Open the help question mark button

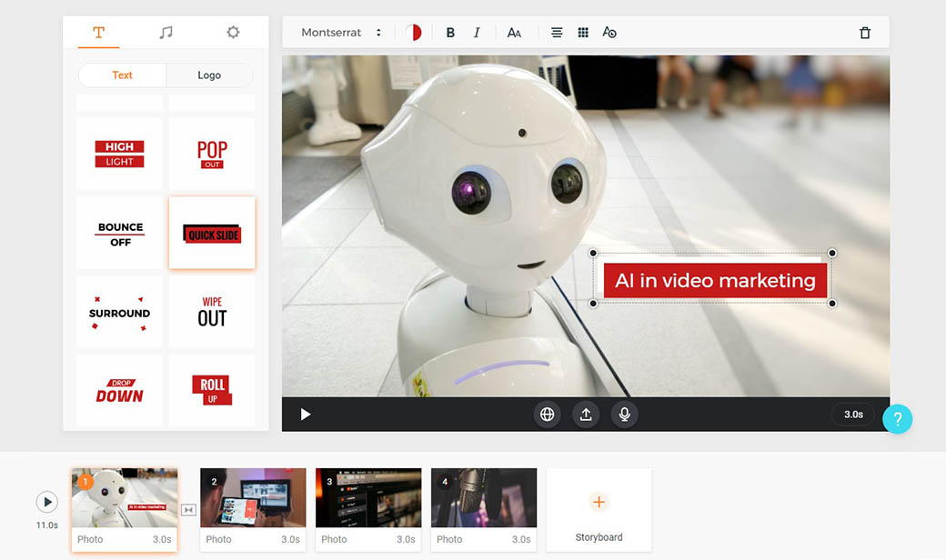coord(897,419)
